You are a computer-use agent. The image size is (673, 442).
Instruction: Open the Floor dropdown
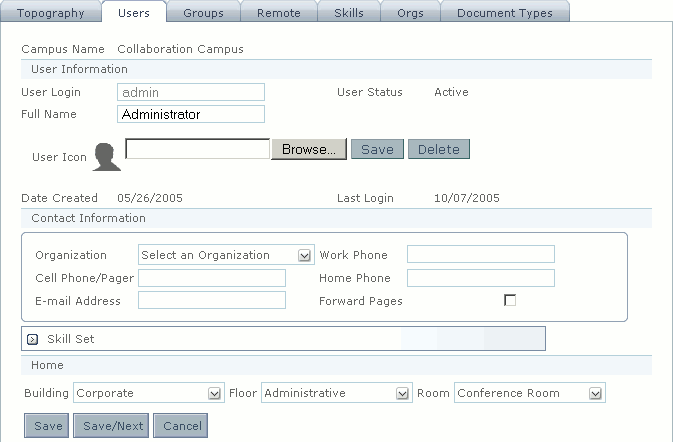[x=336, y=393]
